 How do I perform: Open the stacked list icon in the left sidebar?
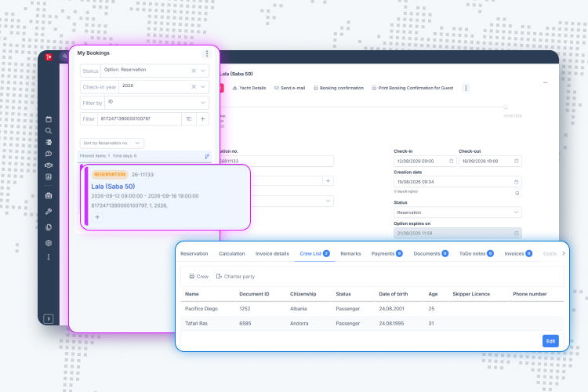tap(49, 142)
